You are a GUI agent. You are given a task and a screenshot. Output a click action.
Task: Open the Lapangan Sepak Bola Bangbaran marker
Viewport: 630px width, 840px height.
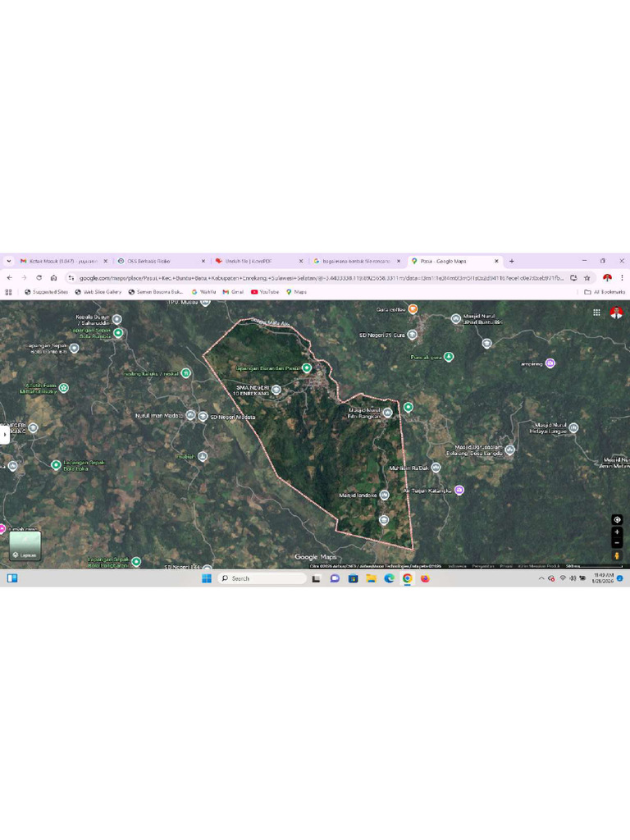pyautogui.click(x=136, y=561)
